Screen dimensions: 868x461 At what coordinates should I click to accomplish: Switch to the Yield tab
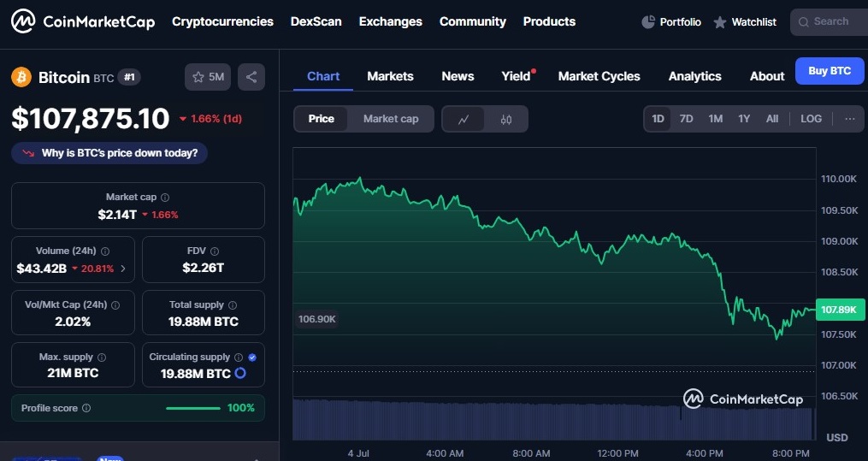pos(516,76)
